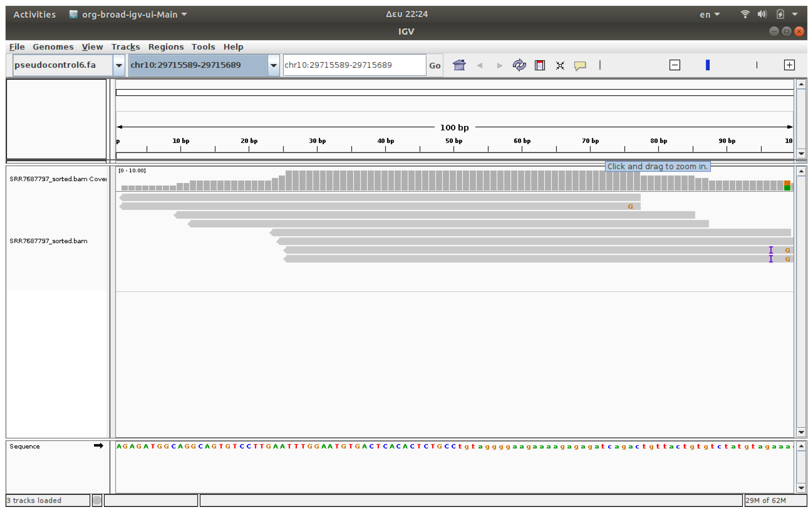
Task: Click the Wi-Fi icon in the system tray
Action: [745, 14]
